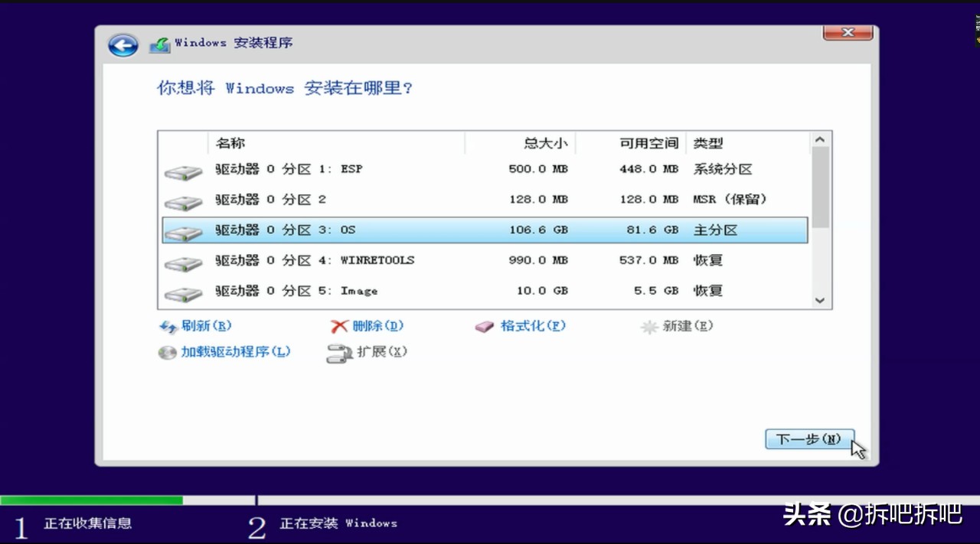The image size is (980, 544).
Task: Click the 加载驱动程序 (Load driver) disc icon
Action: pos(167,353)
